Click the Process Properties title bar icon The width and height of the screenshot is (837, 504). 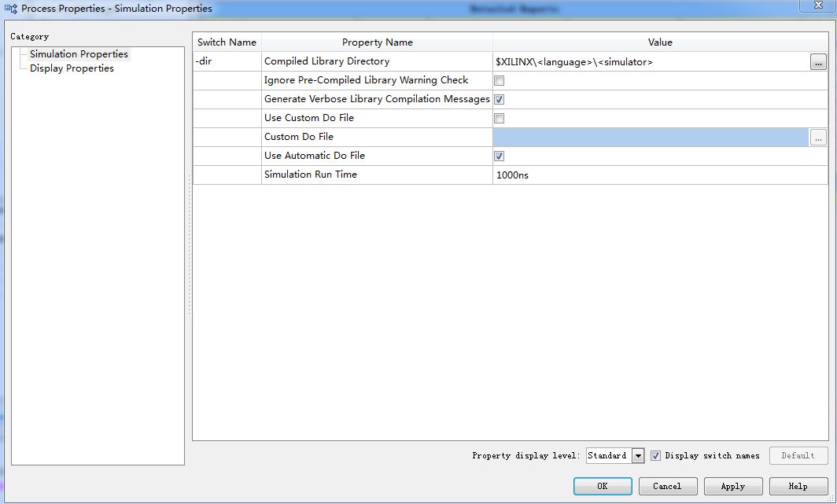[11, 9]
